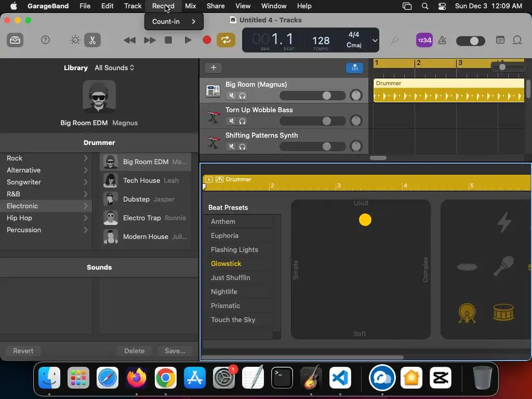The height and width of the screenshot is (399, 532).
Task: Select Shifting Patterns Synth keyboard icon
Action: (x=213, y=142)
